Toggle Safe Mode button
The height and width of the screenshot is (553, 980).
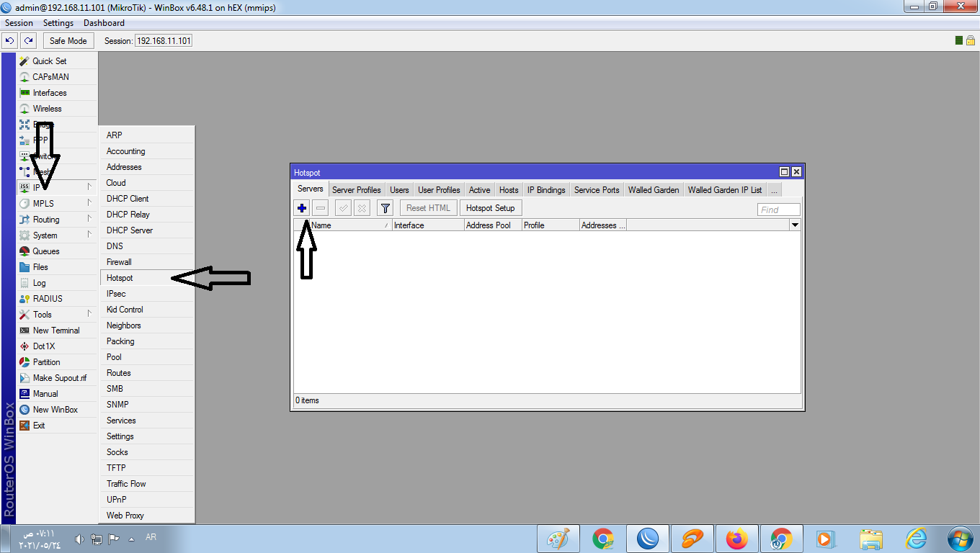click(x=68, y=41)
